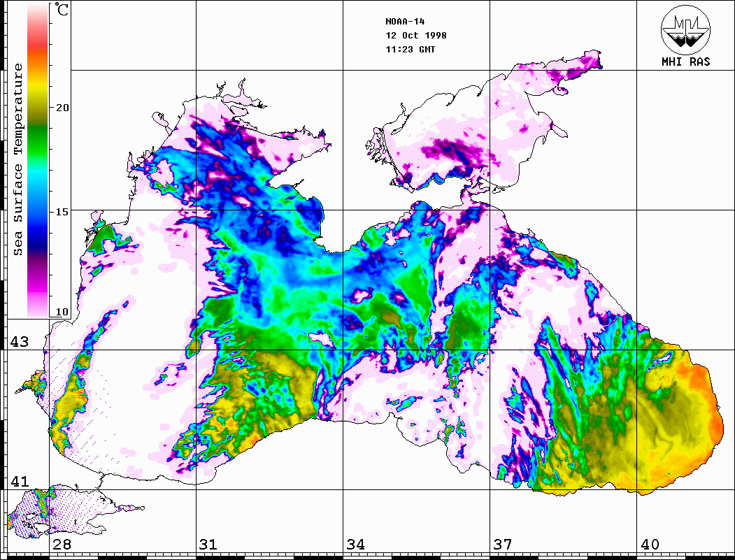Click the 15 mark on the temperature scale
735x560 pixels.
[x=63, y=211]
